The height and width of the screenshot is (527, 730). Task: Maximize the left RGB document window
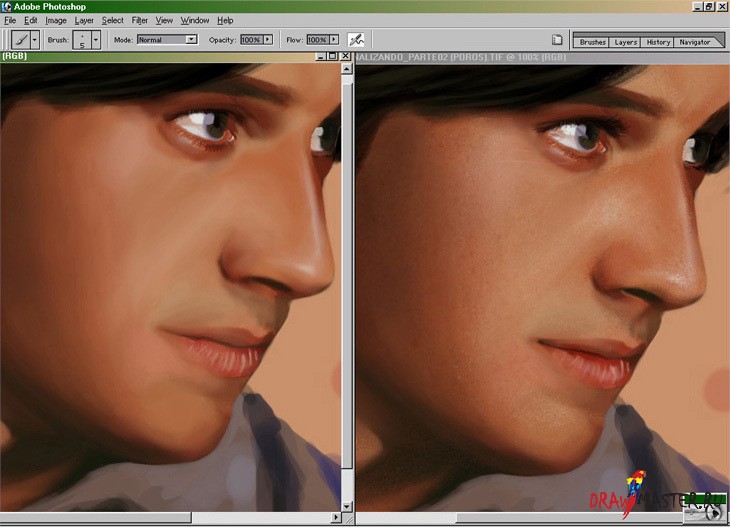(332, 56)
